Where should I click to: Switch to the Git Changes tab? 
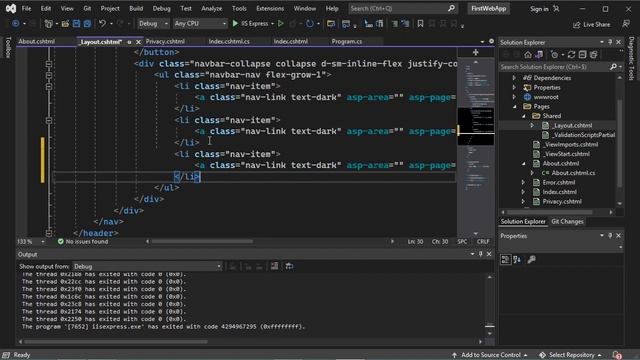pyautogui.click(x=567, y=222)
